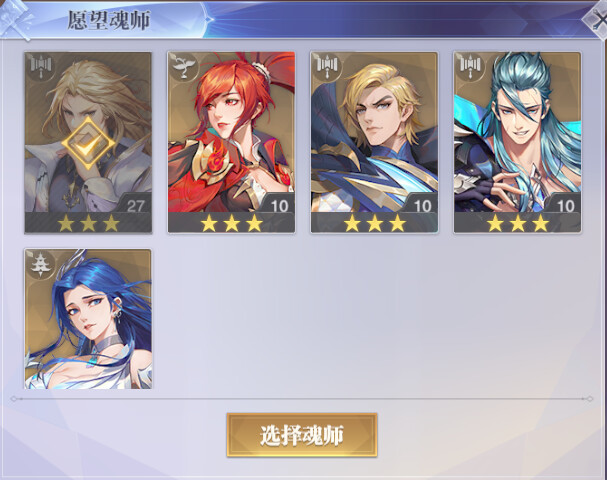Click level 27 badge on the greyed card
607x480 pixels.
(135, 205)
